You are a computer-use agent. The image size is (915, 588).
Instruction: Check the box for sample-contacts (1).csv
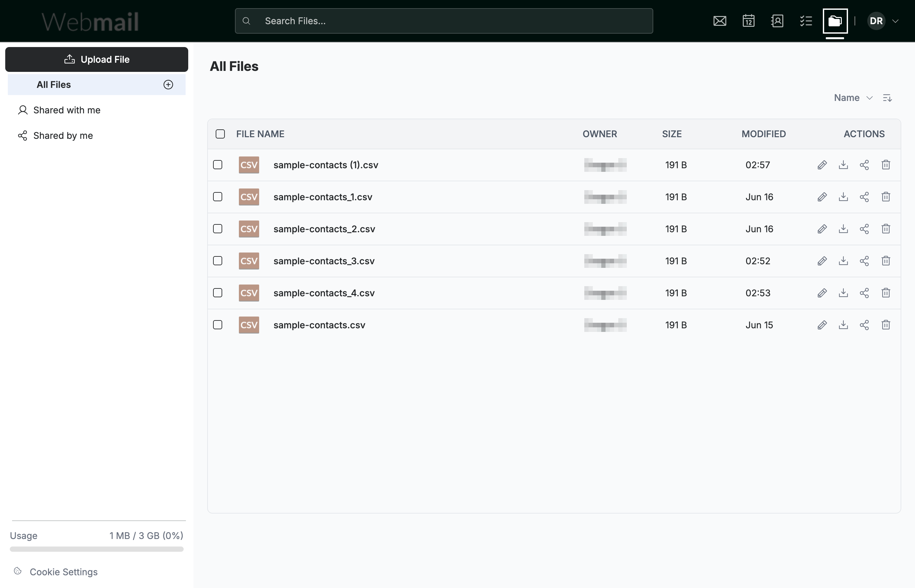[x=218, y=165]
